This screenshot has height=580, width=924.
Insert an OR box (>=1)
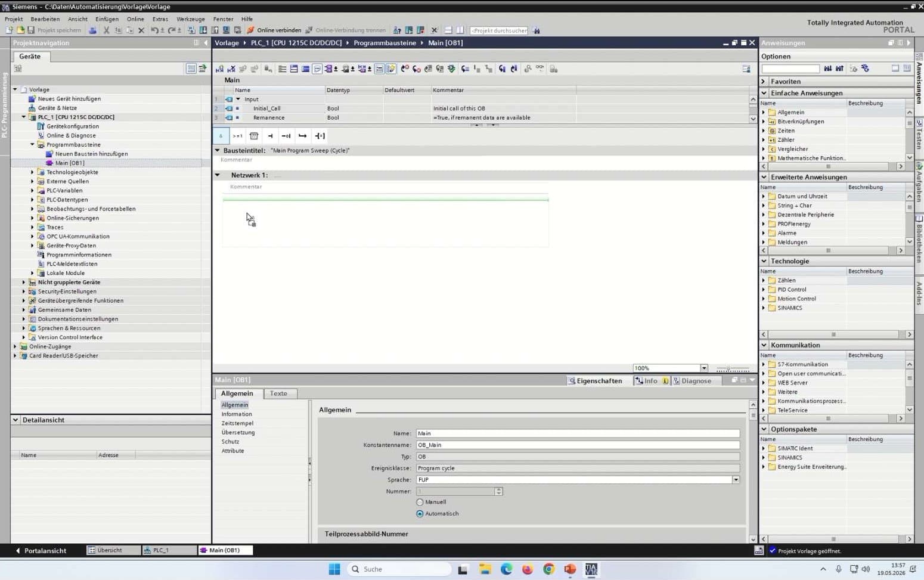(237, 136)
